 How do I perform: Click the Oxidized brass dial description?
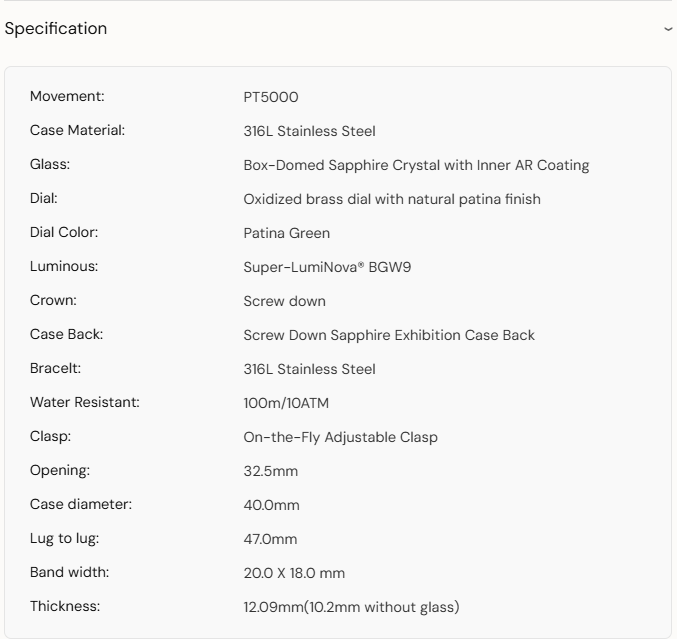tap(392, 199)
